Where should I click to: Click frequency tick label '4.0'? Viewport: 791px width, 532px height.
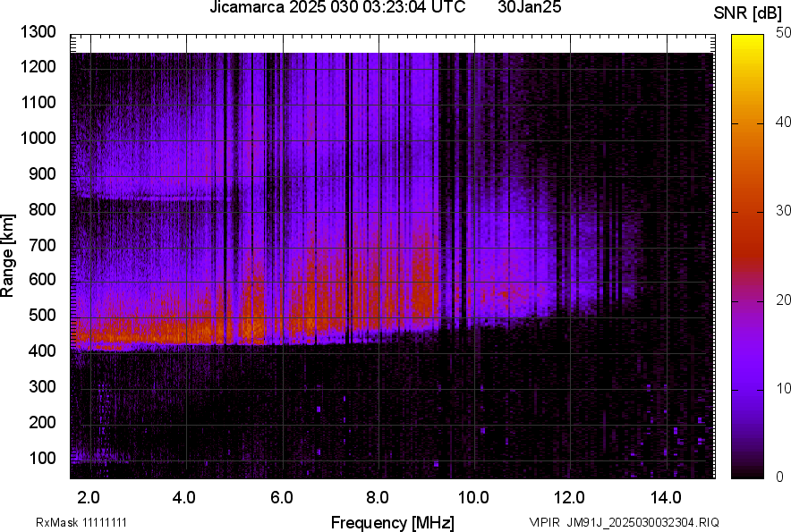coord(184,498)
